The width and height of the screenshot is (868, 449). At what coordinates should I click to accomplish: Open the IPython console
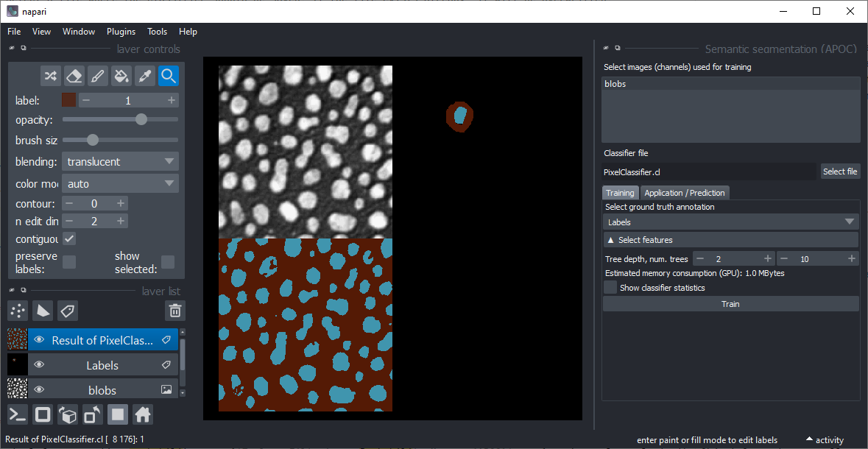[17, 414]
